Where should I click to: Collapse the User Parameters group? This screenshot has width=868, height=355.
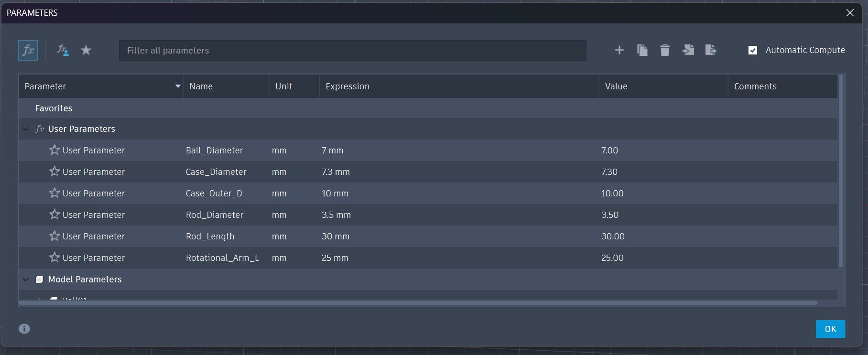click(26, 129)
